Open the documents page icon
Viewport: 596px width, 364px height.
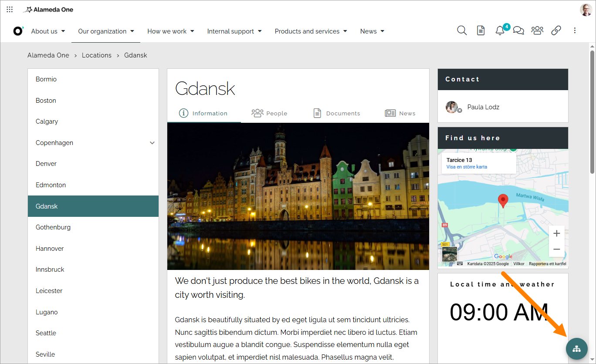[481, 30]
